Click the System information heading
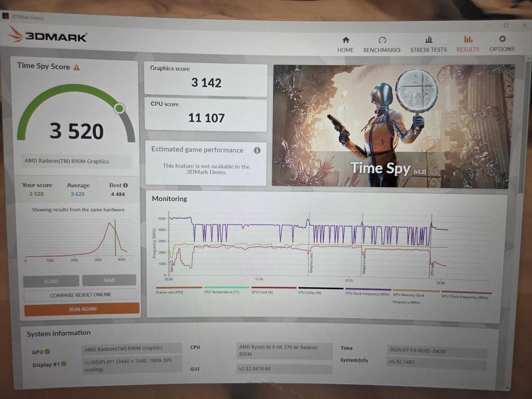The width and height of the screenshot is (532, 399). pyautogui.click(x=59, y=333)
